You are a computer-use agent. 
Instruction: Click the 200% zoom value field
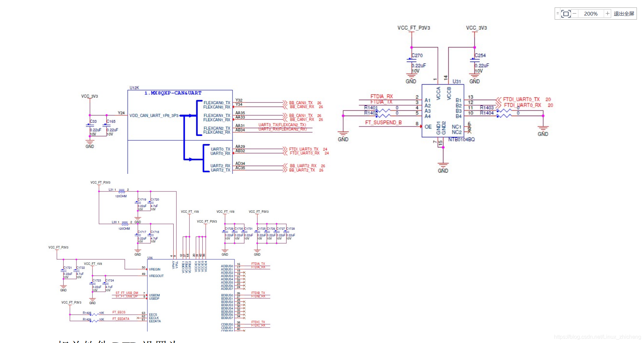[x=591, y=14]
